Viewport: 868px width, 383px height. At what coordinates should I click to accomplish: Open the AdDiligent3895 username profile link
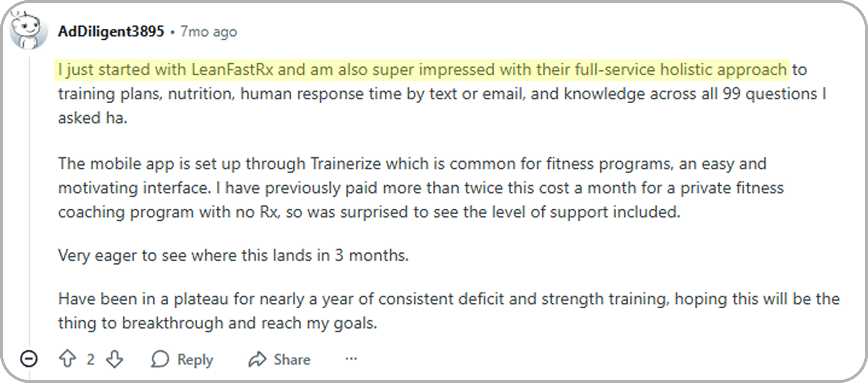[x=111, y=31]
